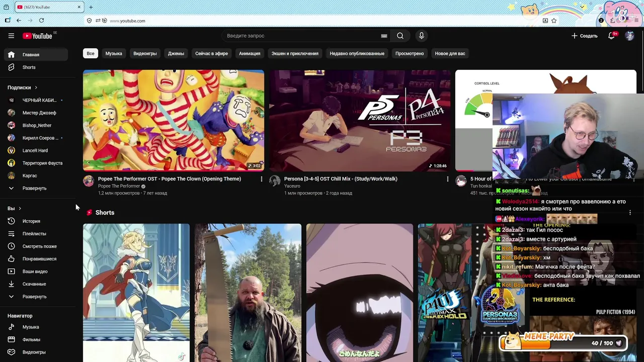Open Мистер Джозеф subscription channel

pos(36,113)
